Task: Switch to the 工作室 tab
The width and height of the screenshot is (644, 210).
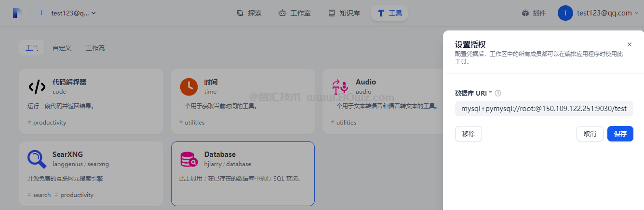Action: (295, 13)
